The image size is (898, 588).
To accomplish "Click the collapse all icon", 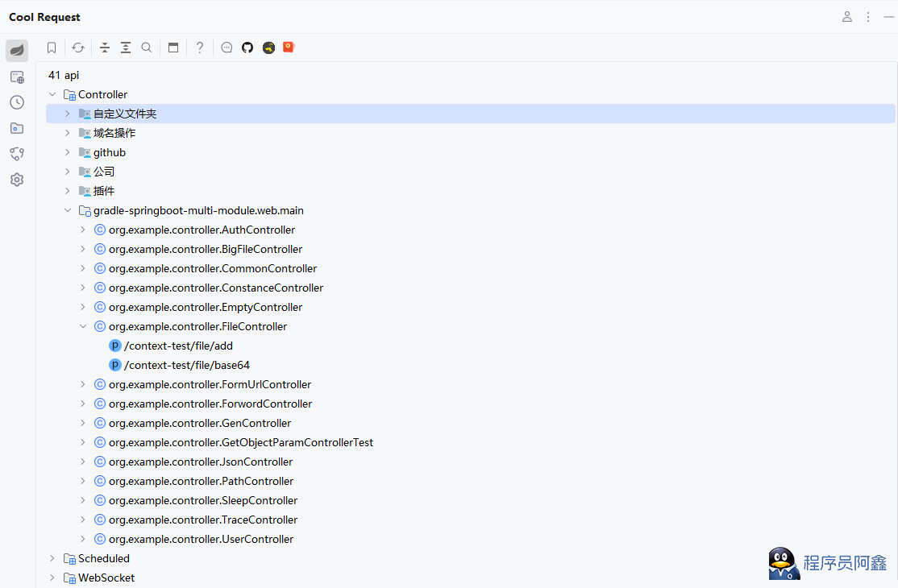I will [105, 48].
